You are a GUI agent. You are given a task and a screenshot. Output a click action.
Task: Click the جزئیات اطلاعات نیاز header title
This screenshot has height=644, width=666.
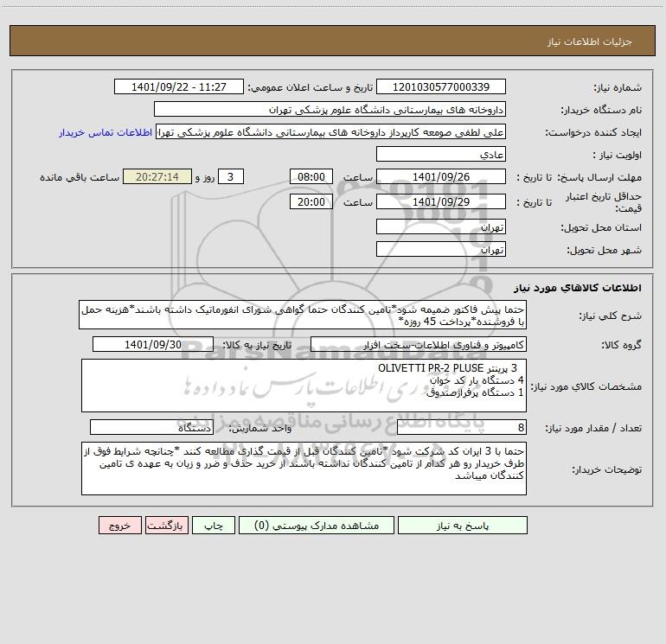pyautogui.click(x=590, y=41)
